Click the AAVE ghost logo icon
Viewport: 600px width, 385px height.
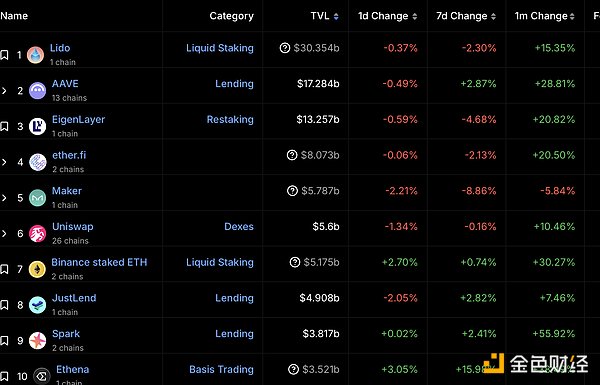pyautogui.click(x=38, y=91)
